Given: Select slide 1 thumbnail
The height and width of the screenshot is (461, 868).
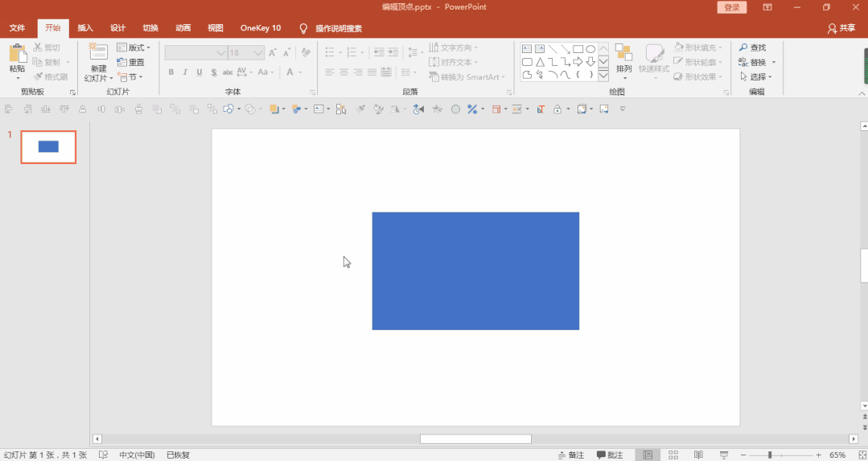Looking at the screenshot, I should pyautogui.click(x=48, y=146).
